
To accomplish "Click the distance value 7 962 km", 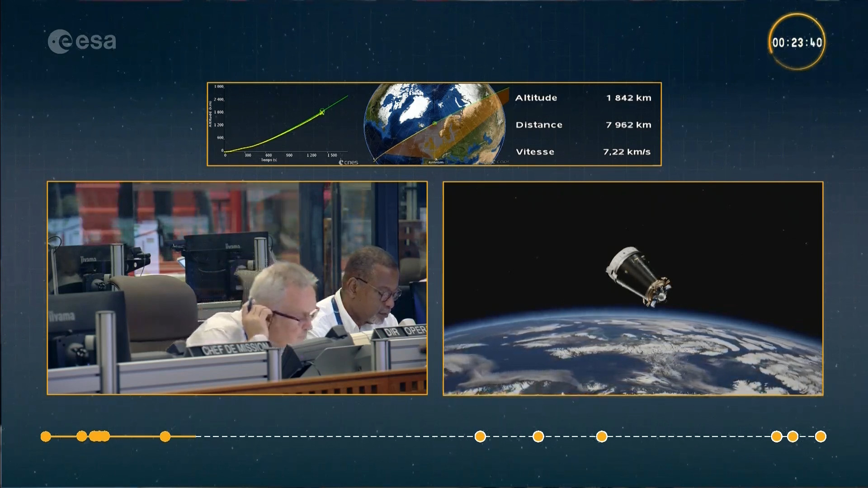I will [x=629, y=125].
